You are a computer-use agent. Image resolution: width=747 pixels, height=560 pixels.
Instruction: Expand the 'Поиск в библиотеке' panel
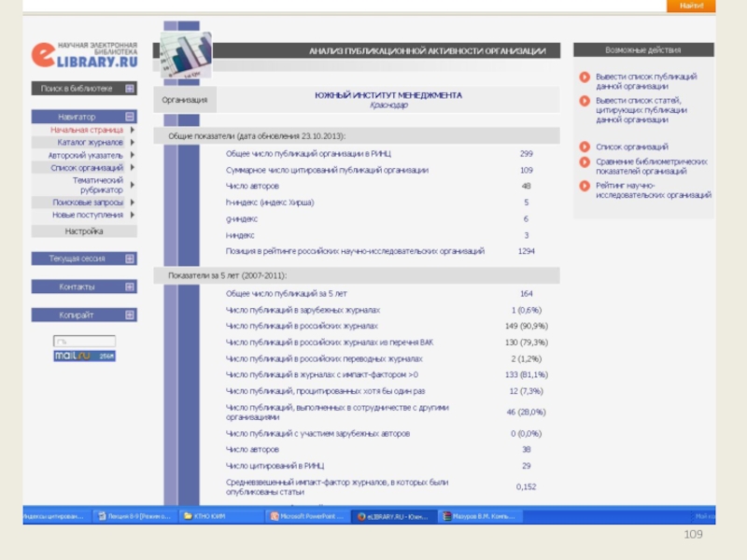tap(130, 90)
